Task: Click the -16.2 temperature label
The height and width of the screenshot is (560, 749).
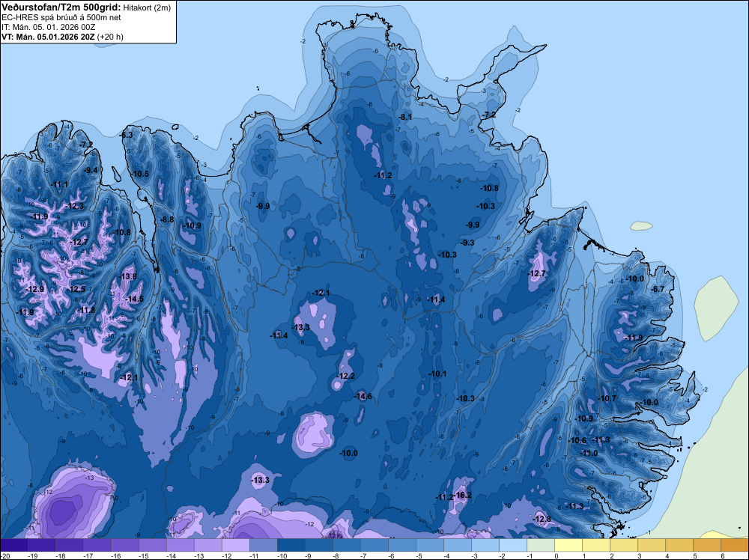Action: [x=463, y=495]
